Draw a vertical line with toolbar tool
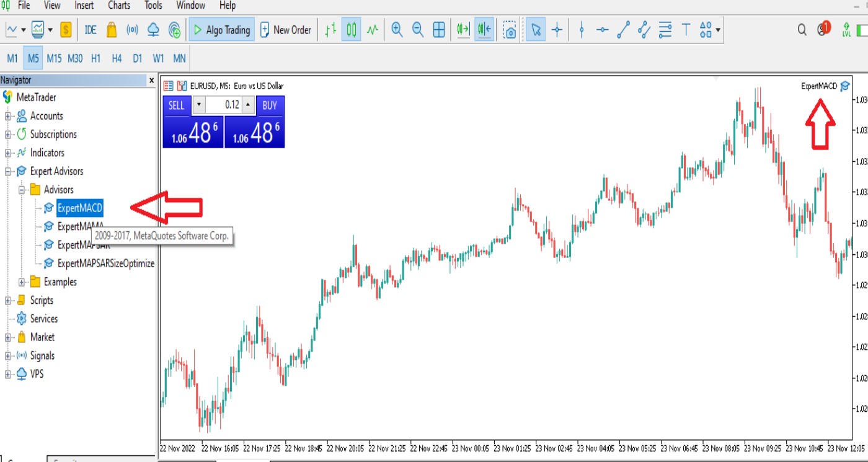The height and width of the screenshot is (462, 868). click(581, 30)
